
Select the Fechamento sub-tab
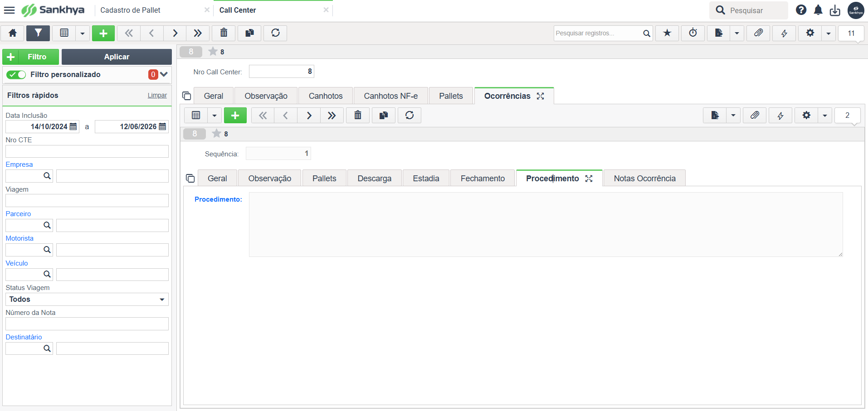483,179
